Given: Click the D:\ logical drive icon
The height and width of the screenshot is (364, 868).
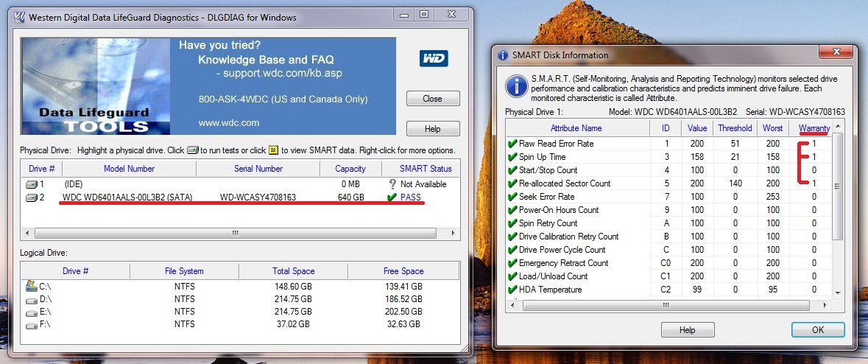Looking at the screenshot, I should [32, 300].
